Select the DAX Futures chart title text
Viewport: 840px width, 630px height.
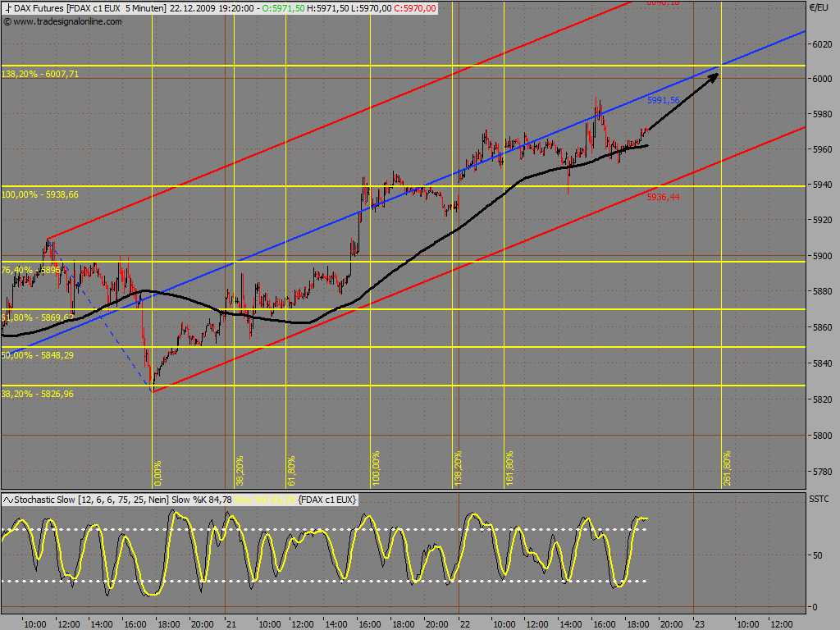coord(39,8)
